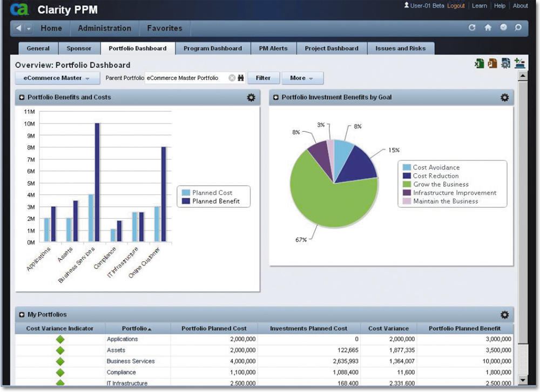Expand the More dropdown menu
Screen dimensions: 540x392
pos(302,78)
